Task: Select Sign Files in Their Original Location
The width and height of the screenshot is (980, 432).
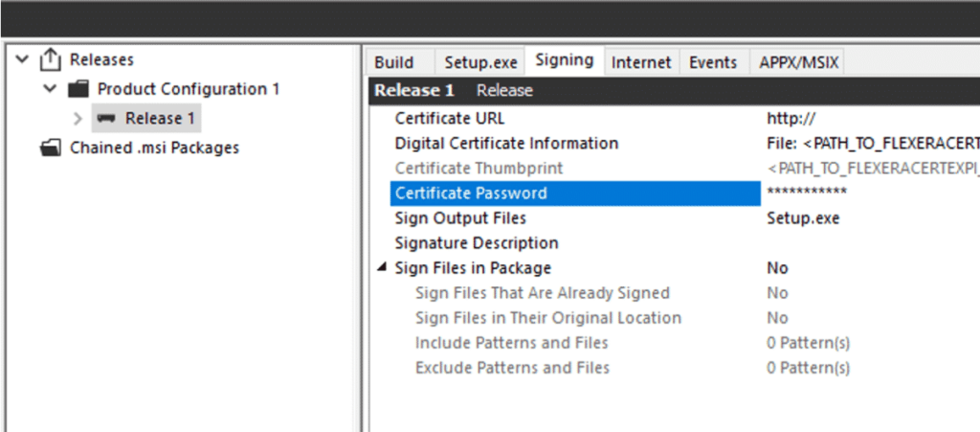Action: click(548, 318)
